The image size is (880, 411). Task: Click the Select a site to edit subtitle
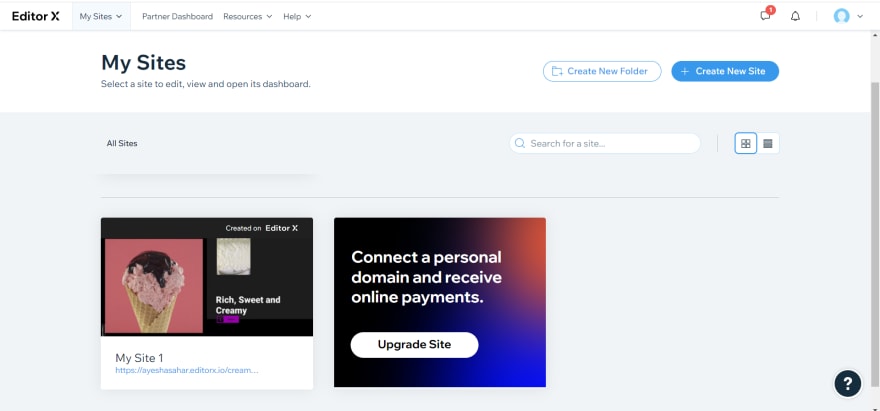[205, 84]
